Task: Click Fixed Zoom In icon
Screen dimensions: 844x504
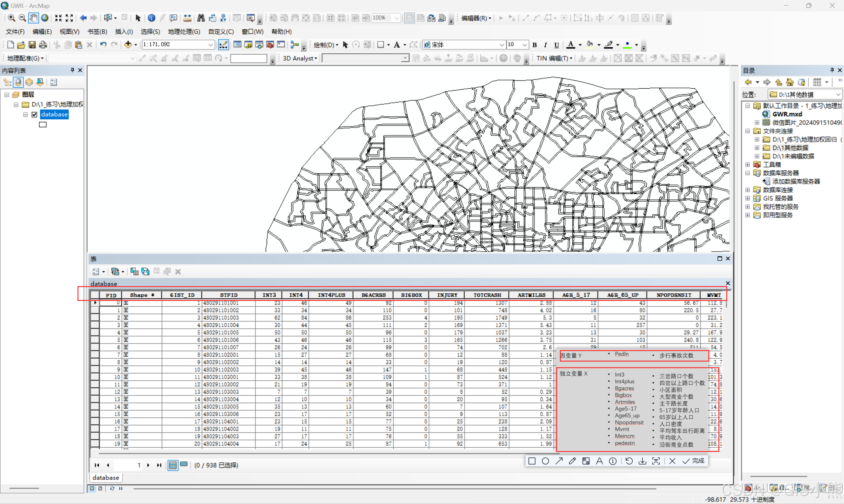Action: [58, 18]
